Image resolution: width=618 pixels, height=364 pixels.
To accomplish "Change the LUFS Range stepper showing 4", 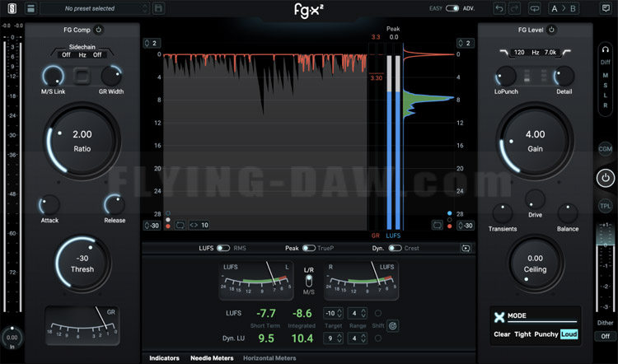I will point(358,313).
